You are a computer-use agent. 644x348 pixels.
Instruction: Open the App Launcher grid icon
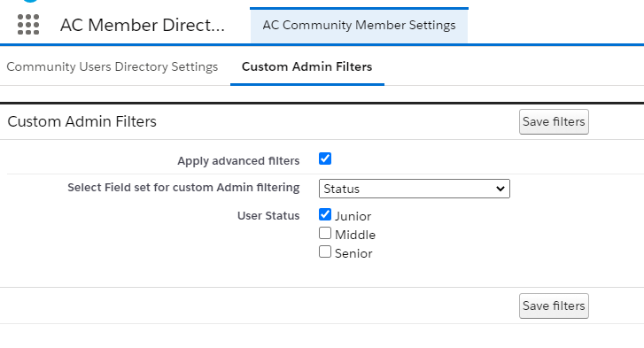click(28, 25)
